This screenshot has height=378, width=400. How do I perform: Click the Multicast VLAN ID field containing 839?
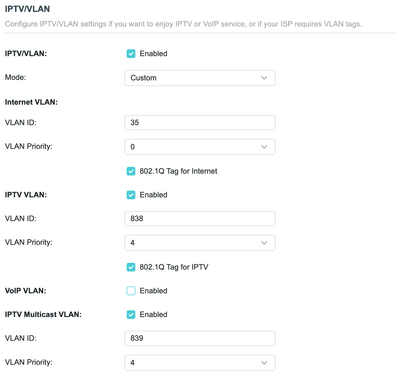click(200, 338)
